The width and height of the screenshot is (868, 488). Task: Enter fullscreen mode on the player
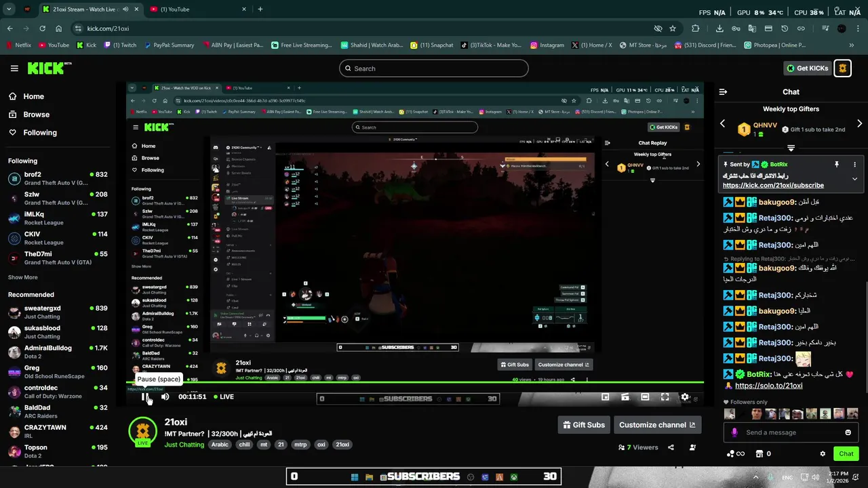pos(665,397)
